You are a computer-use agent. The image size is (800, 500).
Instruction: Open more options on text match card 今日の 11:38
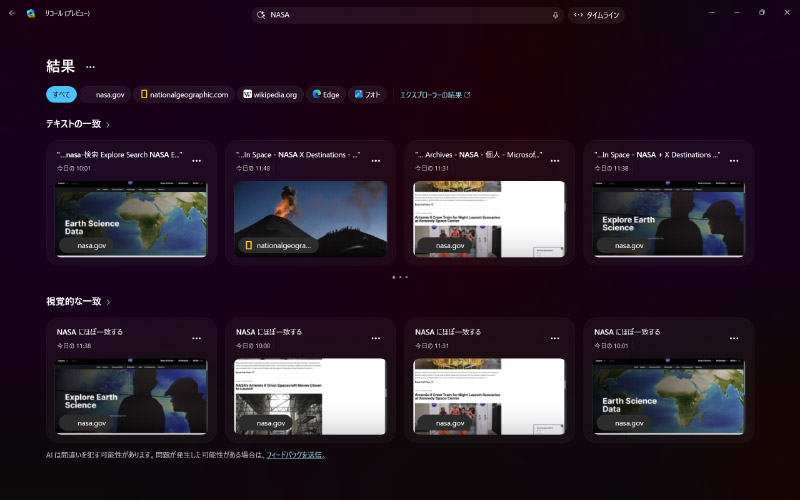pos(734,161)
